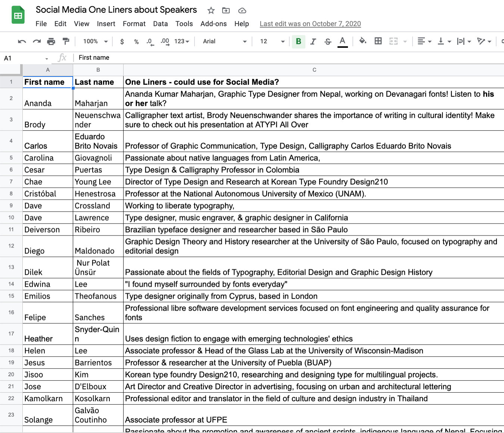504x433 pixels.
Task: Select row 12 header
Action: [x=11, y=246]
